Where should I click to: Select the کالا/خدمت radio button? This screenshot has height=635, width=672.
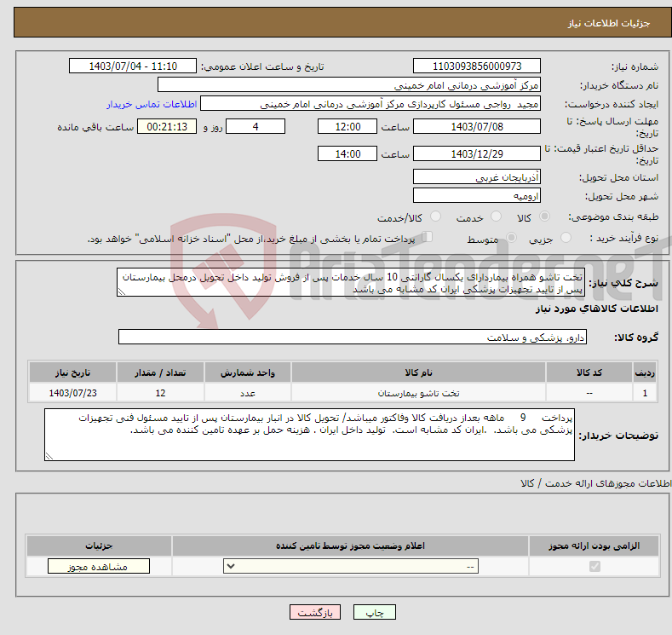[x=435, y=216]
